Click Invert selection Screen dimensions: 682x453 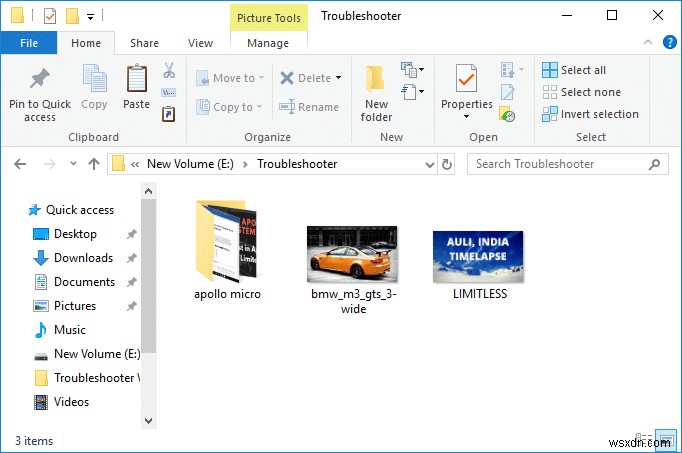tap(591, 114)
